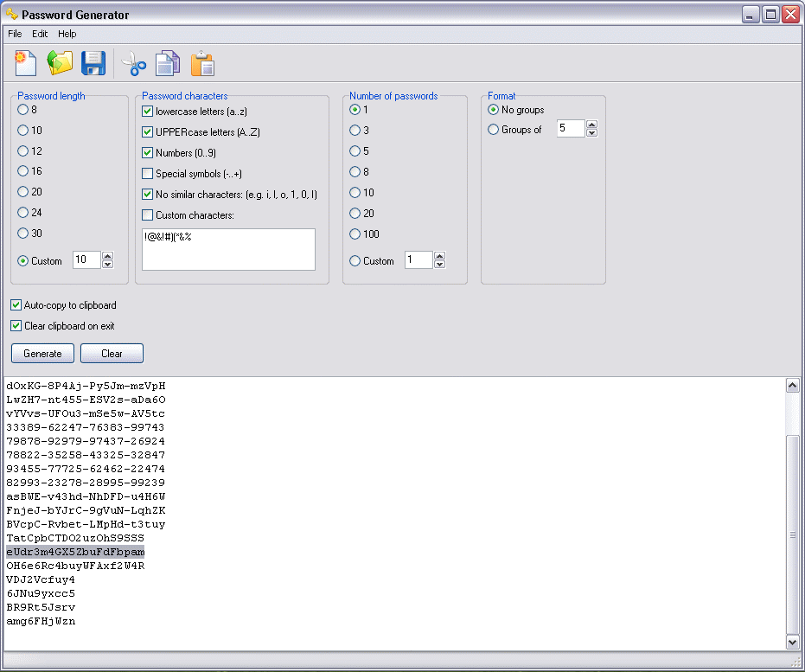Decrease custom password count with down arrow

[x=439, y=264]
